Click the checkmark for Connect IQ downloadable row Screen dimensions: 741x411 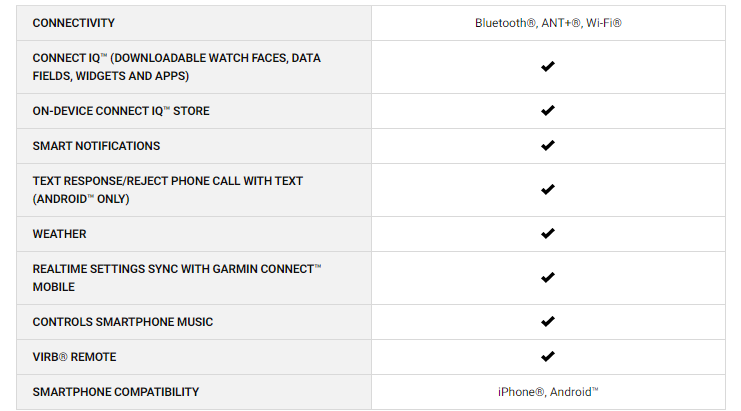pyautogui.click(x=547, y=67)
